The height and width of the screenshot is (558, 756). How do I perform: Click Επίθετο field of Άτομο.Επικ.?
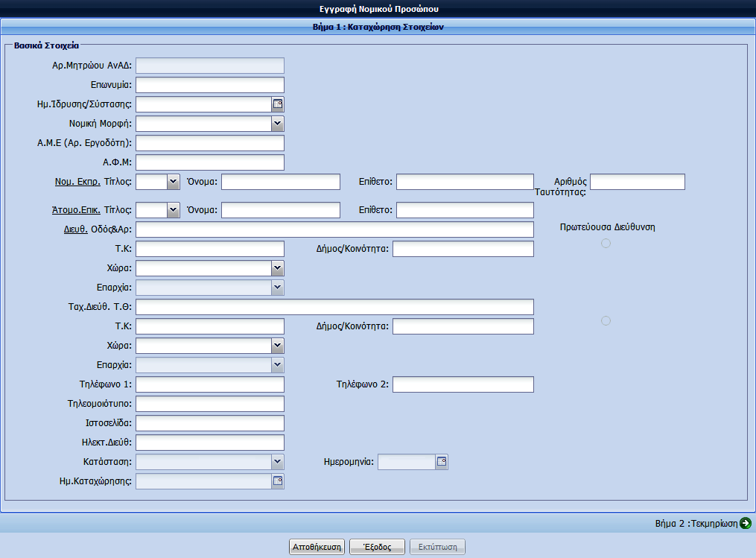tap(465, 210)
